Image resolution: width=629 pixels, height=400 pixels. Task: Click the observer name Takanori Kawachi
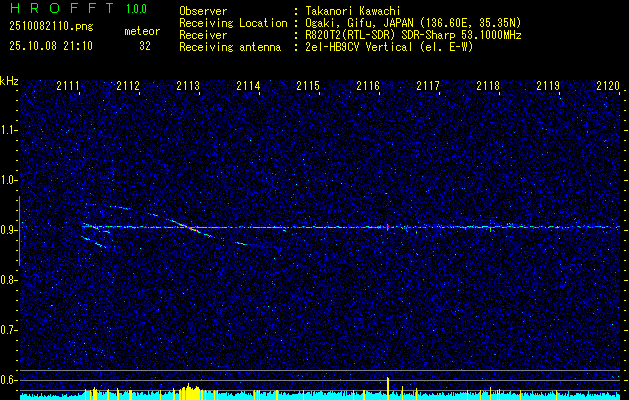click(x=353, y=11)
